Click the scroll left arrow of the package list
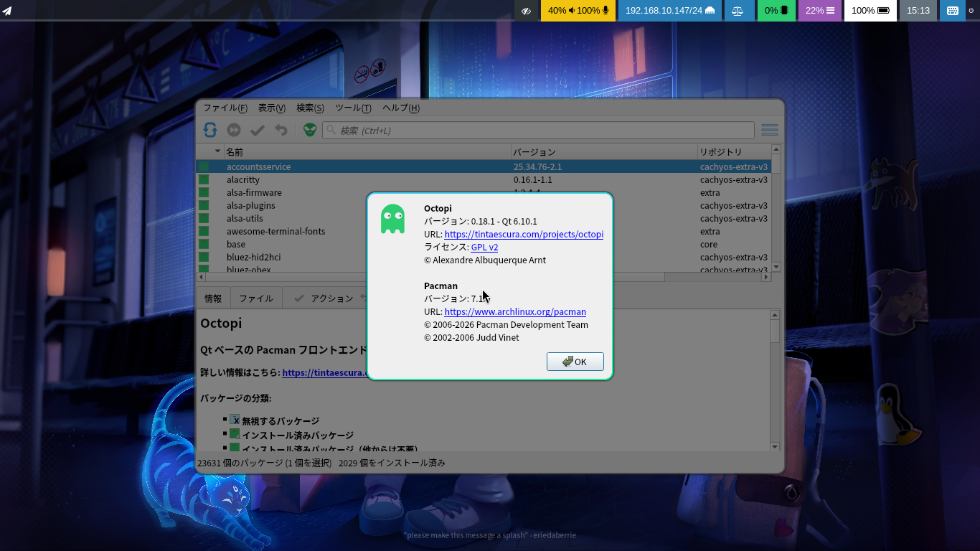980x551 pixels. point(202,276)
